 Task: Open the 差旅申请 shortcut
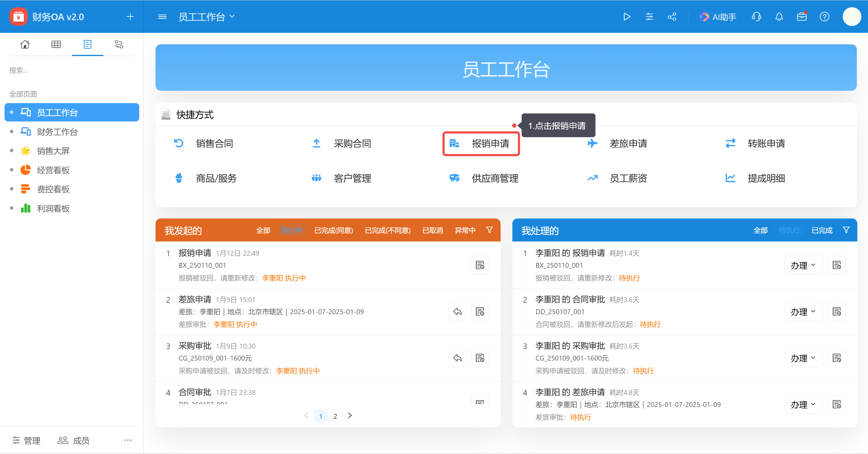(617, 143)
